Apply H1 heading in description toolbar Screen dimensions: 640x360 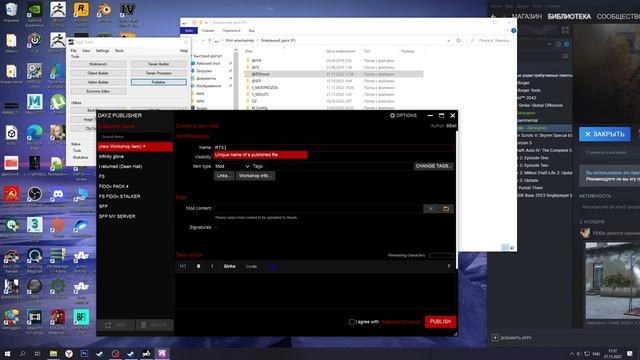click(183, 266)
